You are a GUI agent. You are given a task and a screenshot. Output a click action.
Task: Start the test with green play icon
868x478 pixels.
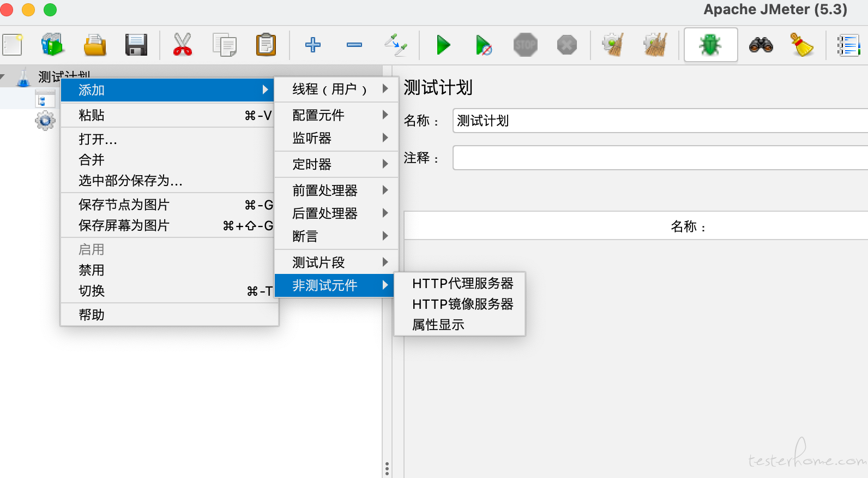[x=443, y=45]
